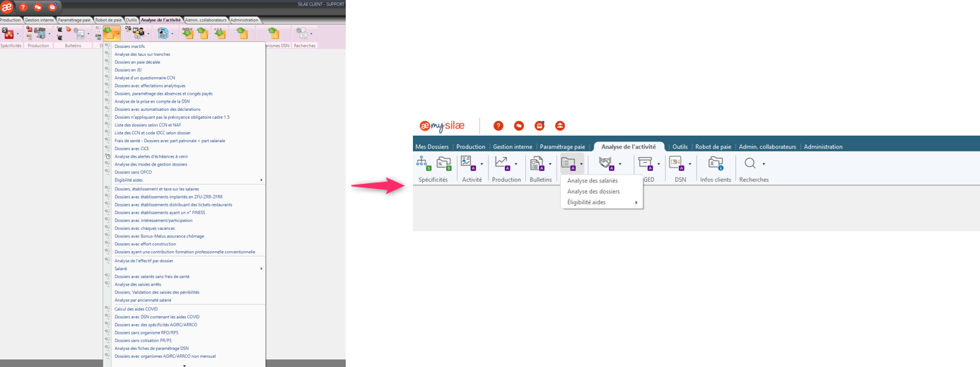
Task: Open the chat icon in My Silae header
Action: [x=518, y=126]
